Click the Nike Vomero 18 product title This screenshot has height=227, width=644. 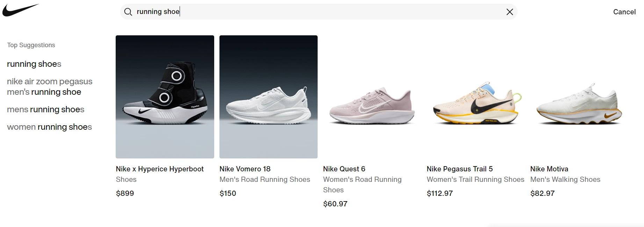tap(245, 169)
